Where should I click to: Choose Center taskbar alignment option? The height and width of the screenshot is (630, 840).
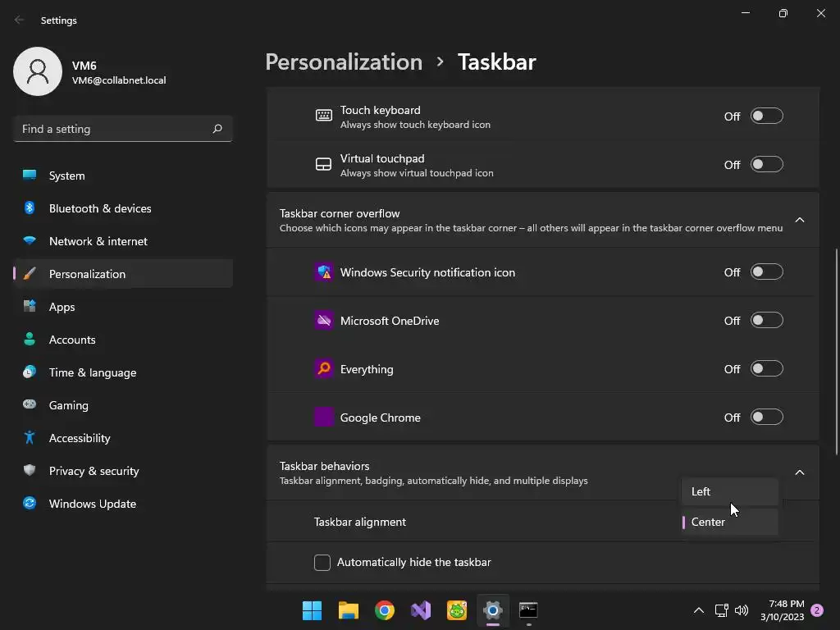pos(728,522)
